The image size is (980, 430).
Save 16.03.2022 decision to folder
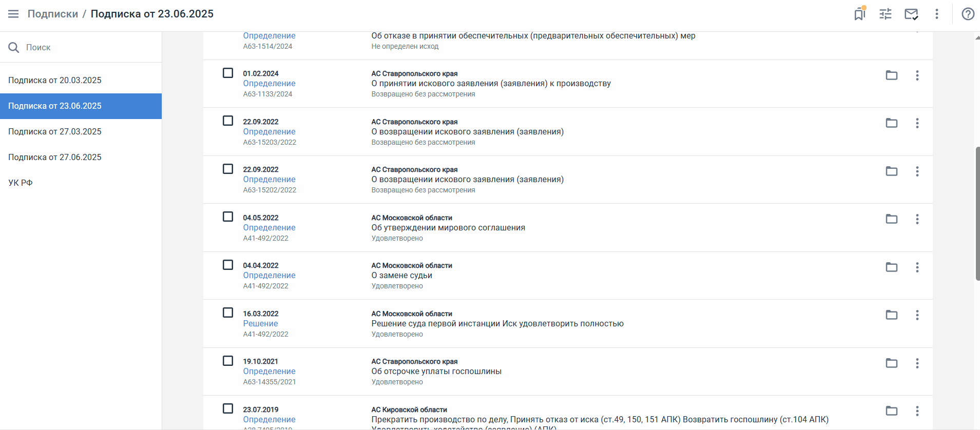(892, 315)
